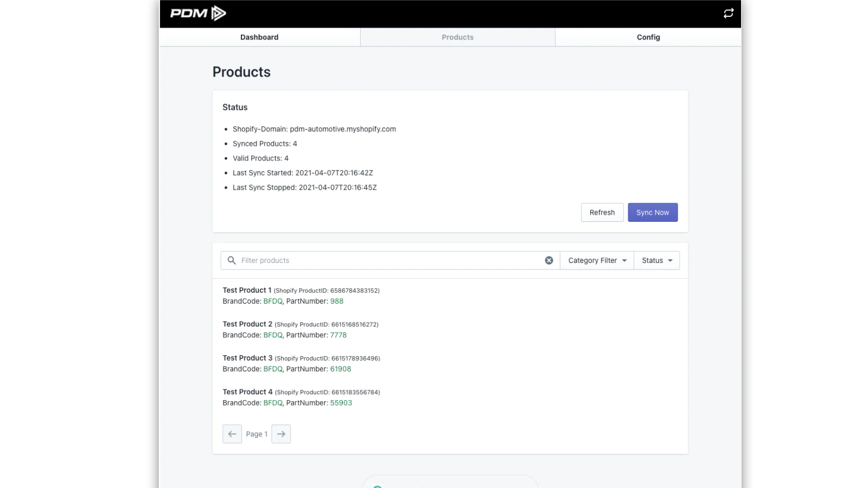868x488 pixels.
Task: Click the sync arrows icon in top bar
Action: click(x=728, y=14)
